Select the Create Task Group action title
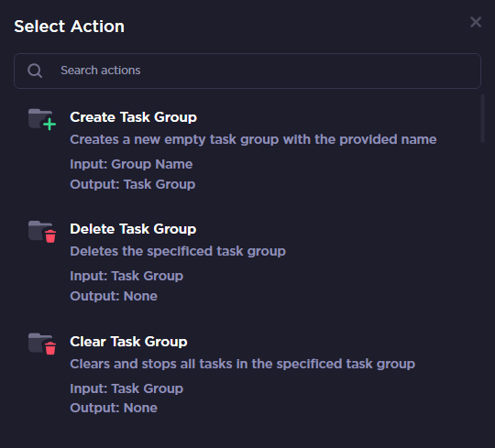Image resolution: width=495 pixels, height=448 pixels. [x=133, y=117]
